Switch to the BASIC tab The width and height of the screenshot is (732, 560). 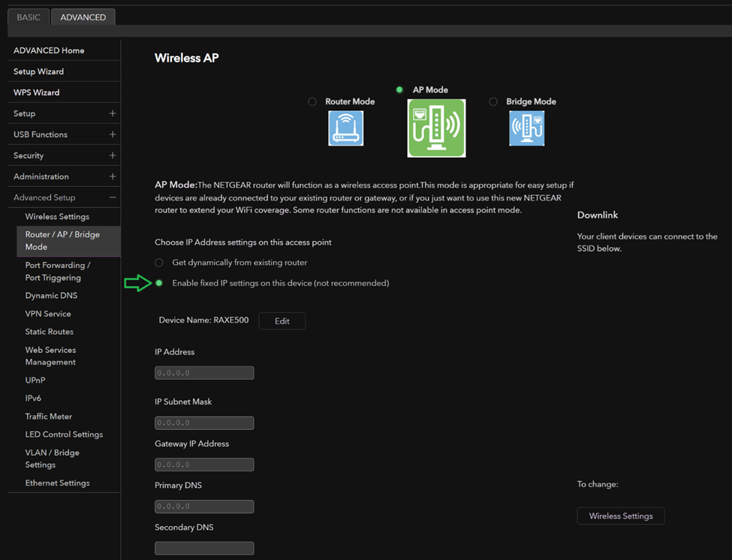pyautogui.click(x=29, y=17)
